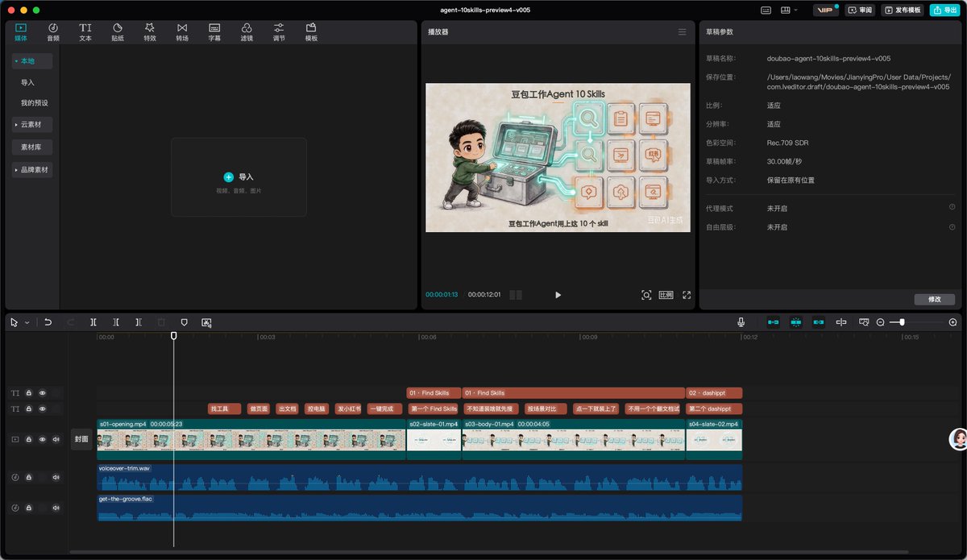
Task: Expand the 云素材 cloud materials section
Action: [32, 125]
